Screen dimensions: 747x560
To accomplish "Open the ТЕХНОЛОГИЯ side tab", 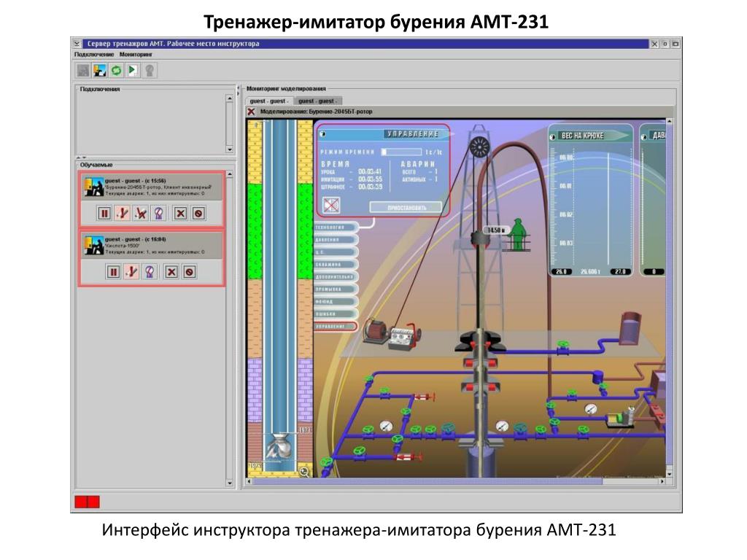I will click(336, 227).
